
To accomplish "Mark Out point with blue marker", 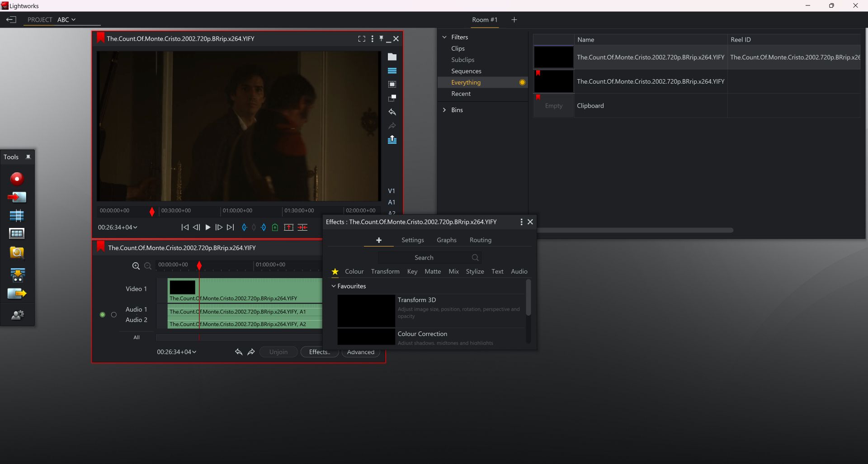I will [x=264, y=227].
